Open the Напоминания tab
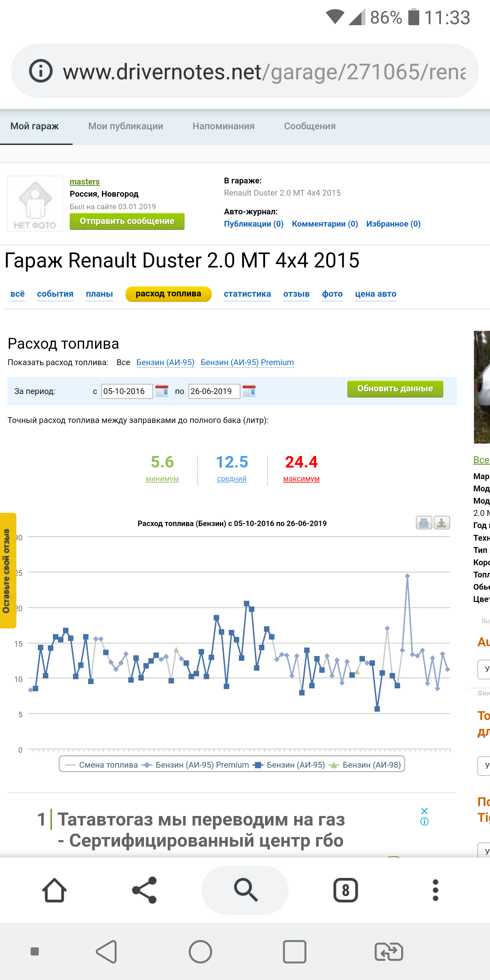This screenshot has height=980, width=490. (x=223, y=126)
